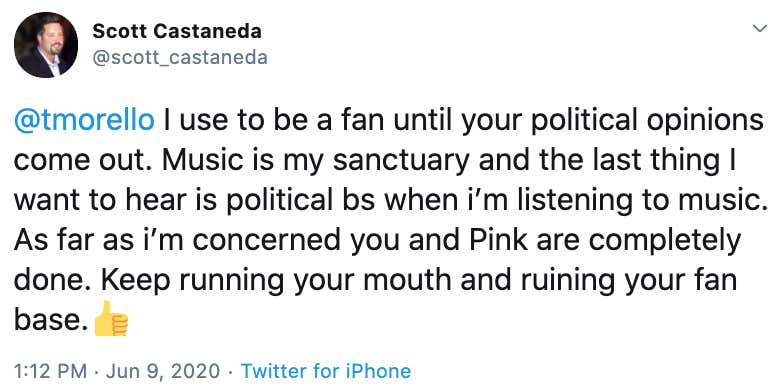Click the word "base." before the emoji
Viewport: 768px width, 386px height.
coord(52,320)
